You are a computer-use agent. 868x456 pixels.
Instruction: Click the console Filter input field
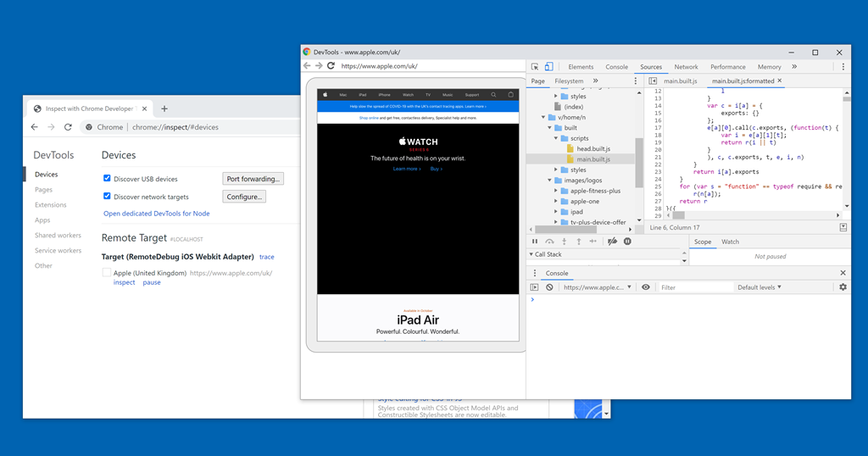click(695, 287)
